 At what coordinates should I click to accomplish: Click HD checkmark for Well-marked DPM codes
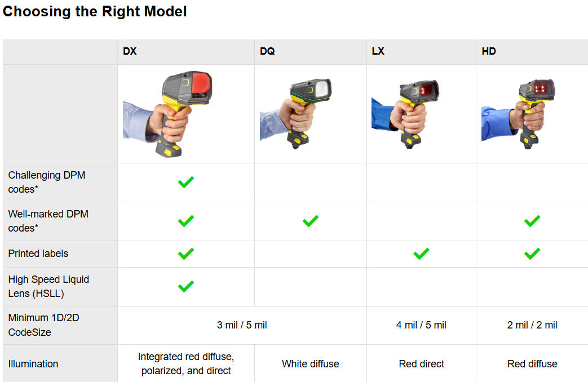point(532,221)
